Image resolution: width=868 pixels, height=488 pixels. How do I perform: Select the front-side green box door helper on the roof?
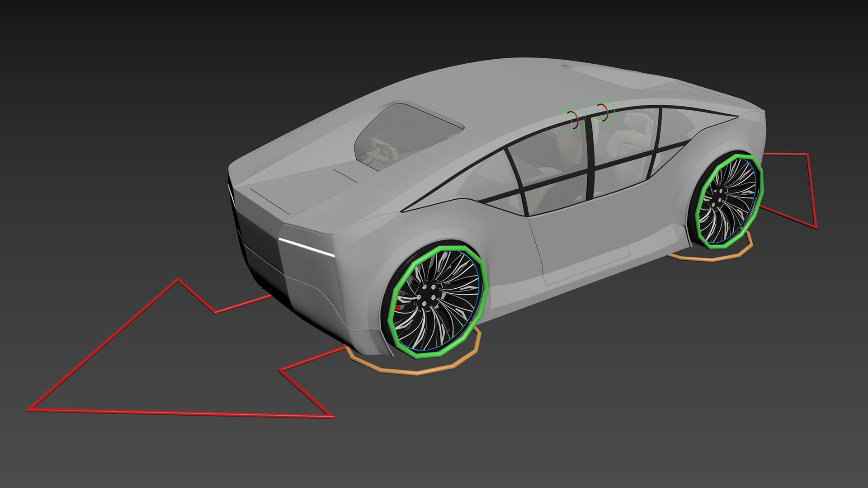(x=602, y=112)
